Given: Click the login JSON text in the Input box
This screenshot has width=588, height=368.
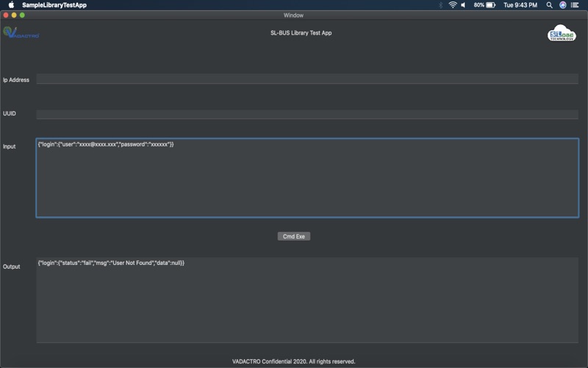Looking at the screenshot, I should pyautogui.click(x=106, y=144).
